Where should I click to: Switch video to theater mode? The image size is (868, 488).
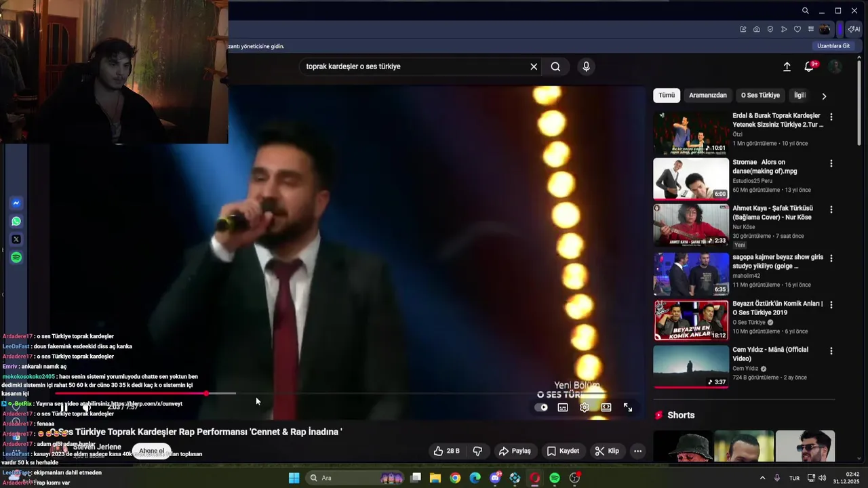pos(606,407)
